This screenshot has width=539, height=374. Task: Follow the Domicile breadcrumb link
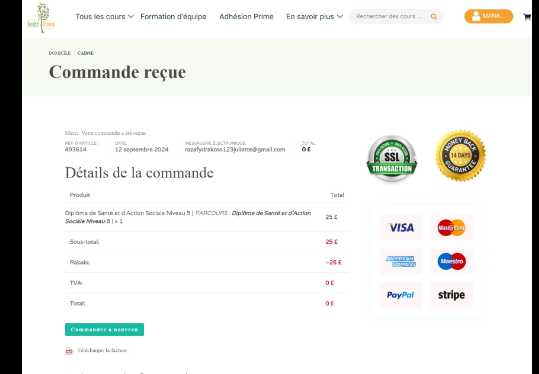[x=59, y=53]
